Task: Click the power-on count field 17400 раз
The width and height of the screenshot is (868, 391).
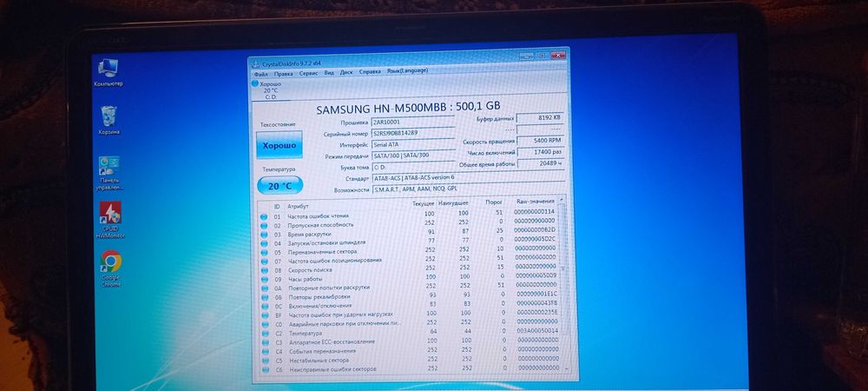Action: 541,152
